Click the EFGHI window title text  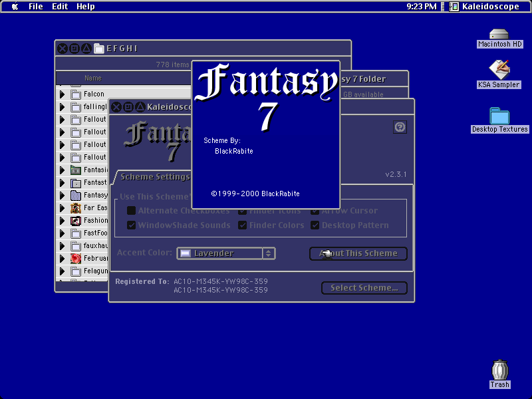[x=122, y=49]
